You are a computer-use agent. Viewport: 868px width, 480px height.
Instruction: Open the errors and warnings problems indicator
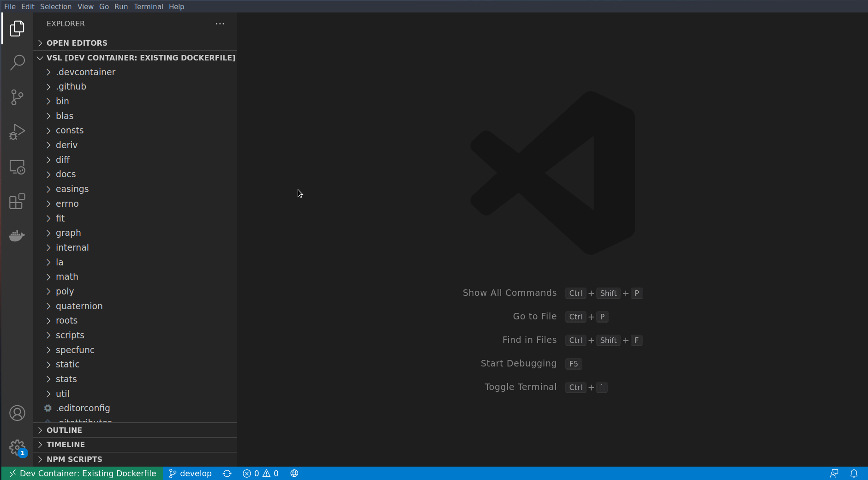[261, 474]
